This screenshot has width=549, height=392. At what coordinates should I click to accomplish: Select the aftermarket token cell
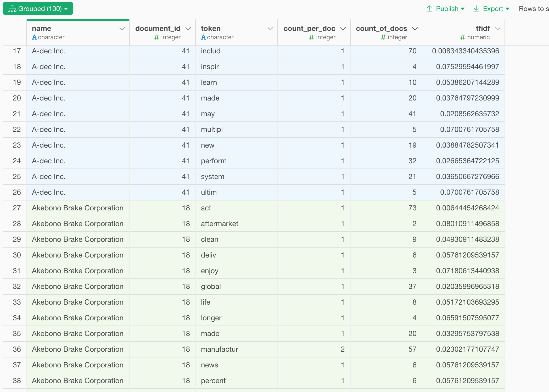click(x=219, y=224)
